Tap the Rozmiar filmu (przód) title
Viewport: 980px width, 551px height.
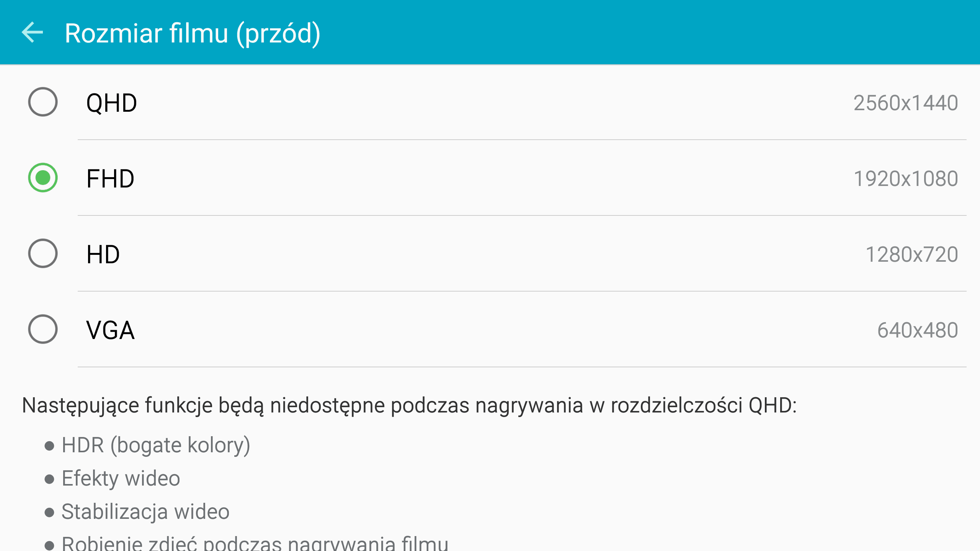pyautogui.click(x=193, y=34)
